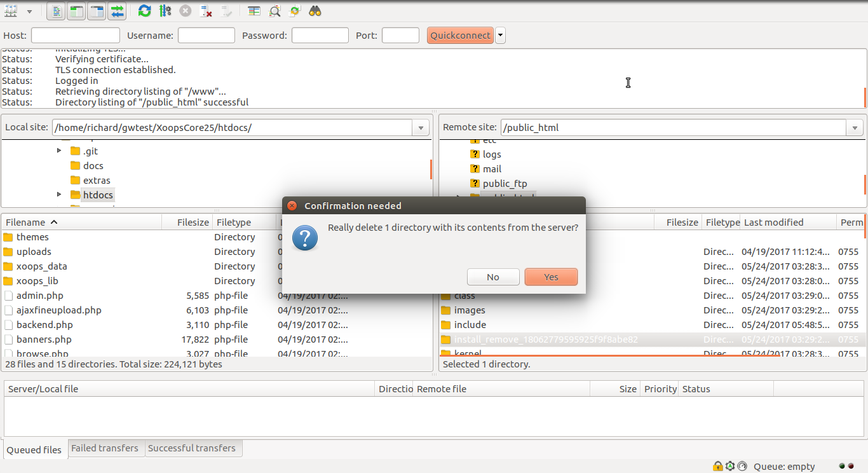Disconnect from the current server
The width and height of the screenshot is (868, 473).
pyautogui.click(x=206, y=11)
